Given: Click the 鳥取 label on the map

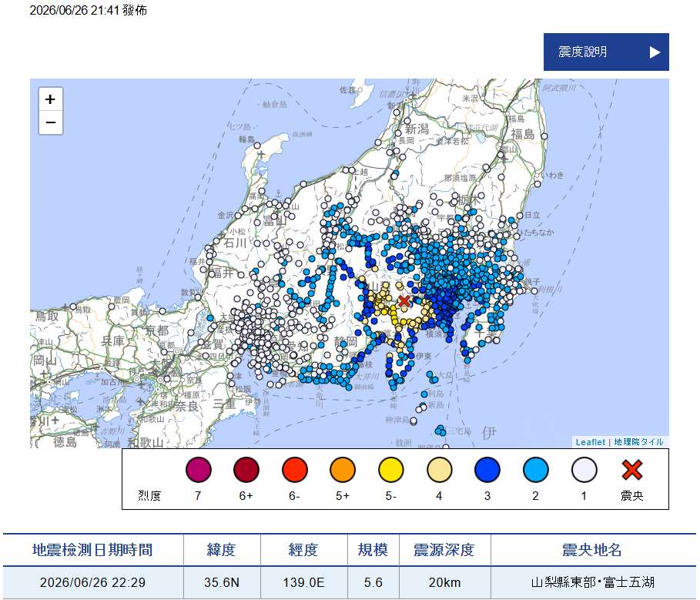Looking at the screenshot, I should [47, 316].
